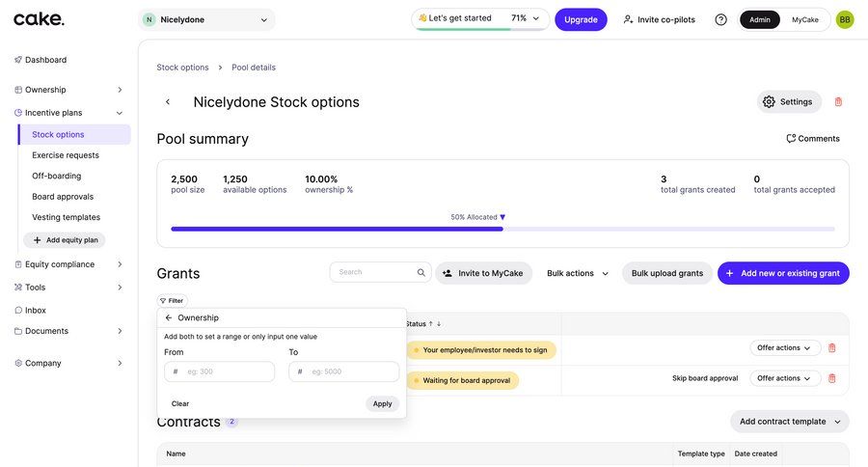
Task: Open Board approvals in sidebar
Action: (x=63, y=197)
